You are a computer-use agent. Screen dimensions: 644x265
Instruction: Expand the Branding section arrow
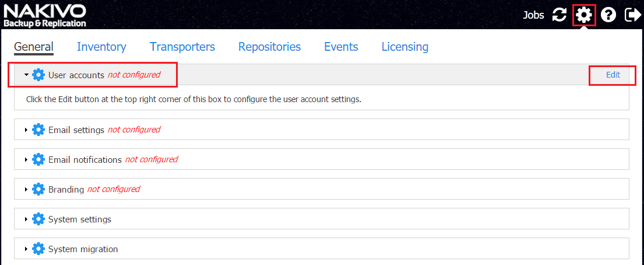coord(26,189)
